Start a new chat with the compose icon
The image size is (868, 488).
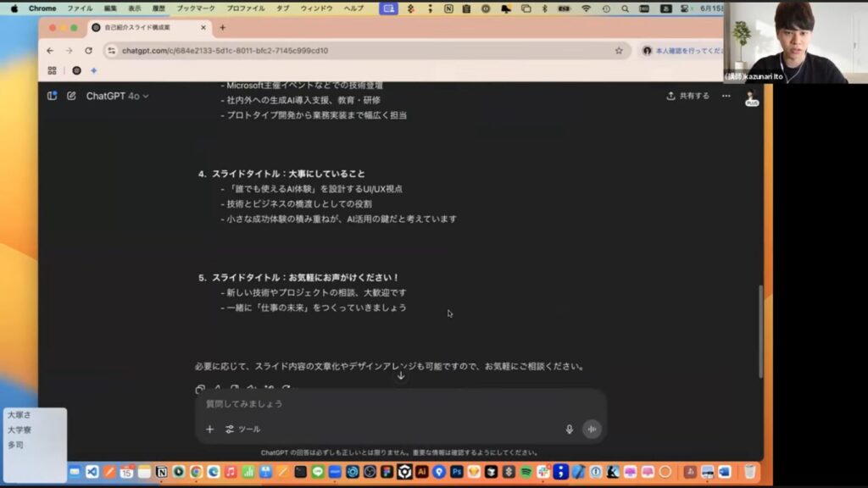[71, 96]
